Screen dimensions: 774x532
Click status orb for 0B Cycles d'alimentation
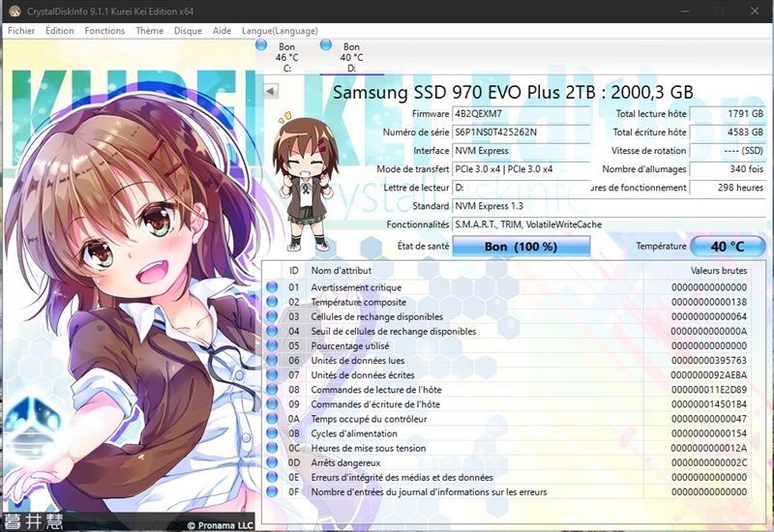pyautogui.click(x=272, y=433)
